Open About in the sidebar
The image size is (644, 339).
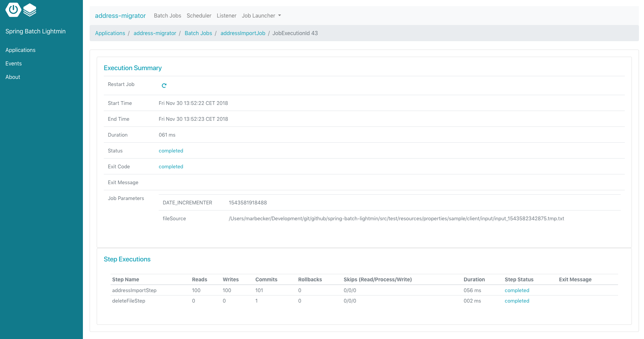(13, 77)
